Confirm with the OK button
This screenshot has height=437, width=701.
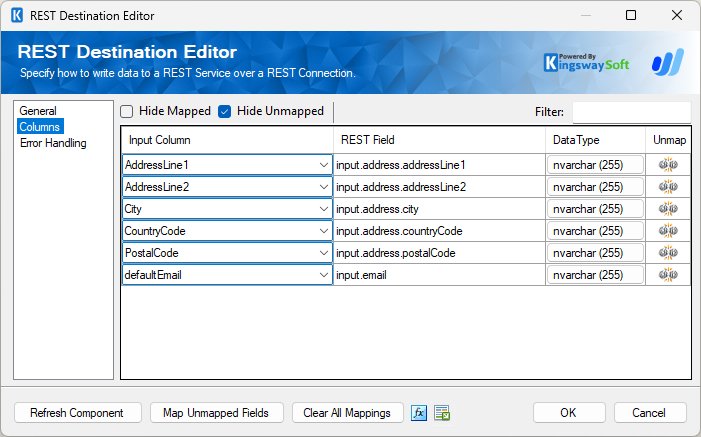click(569, 412)
